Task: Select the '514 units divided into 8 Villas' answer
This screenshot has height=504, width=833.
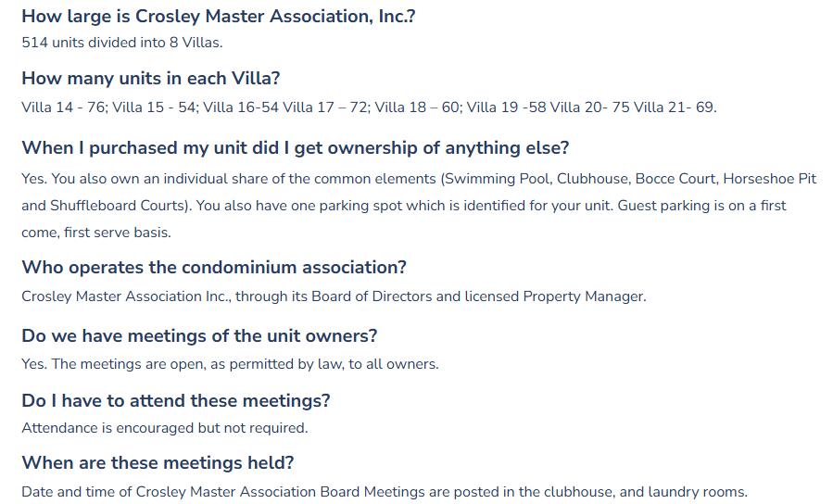Action: pyautogui.click(x=121, y=43)
